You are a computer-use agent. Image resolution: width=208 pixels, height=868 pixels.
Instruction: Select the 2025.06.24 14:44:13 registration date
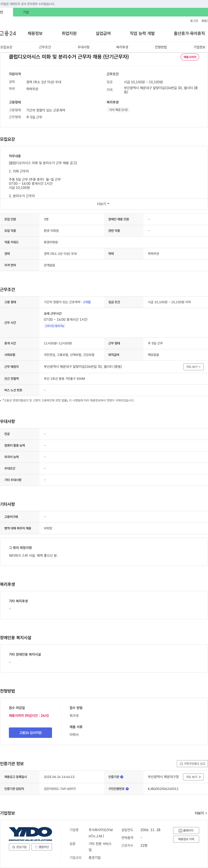click(59, 777)
